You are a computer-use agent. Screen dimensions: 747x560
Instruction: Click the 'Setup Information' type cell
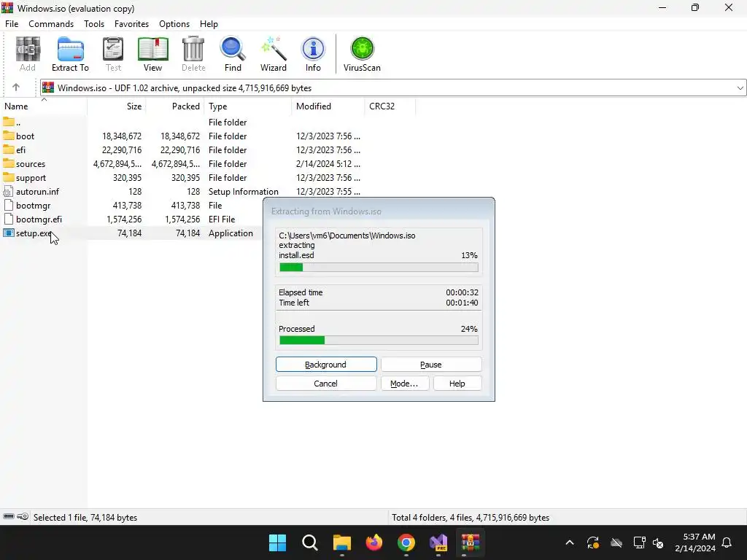pos(244,192)
